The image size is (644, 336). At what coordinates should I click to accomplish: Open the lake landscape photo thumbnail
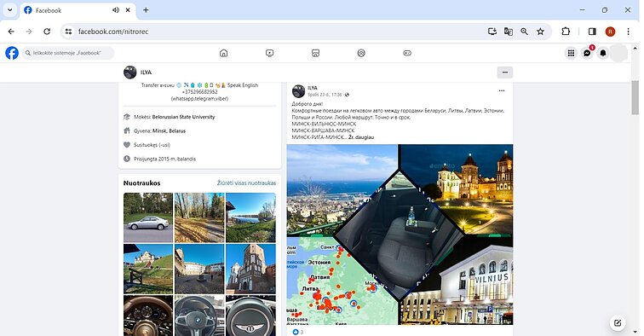(251, 217)
